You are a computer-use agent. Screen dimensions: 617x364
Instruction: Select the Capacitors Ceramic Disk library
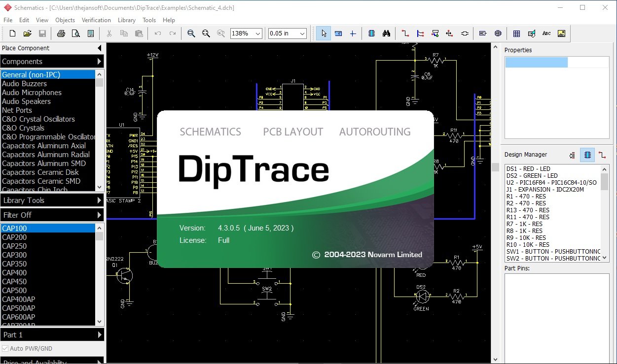click(x=48, y=172)
